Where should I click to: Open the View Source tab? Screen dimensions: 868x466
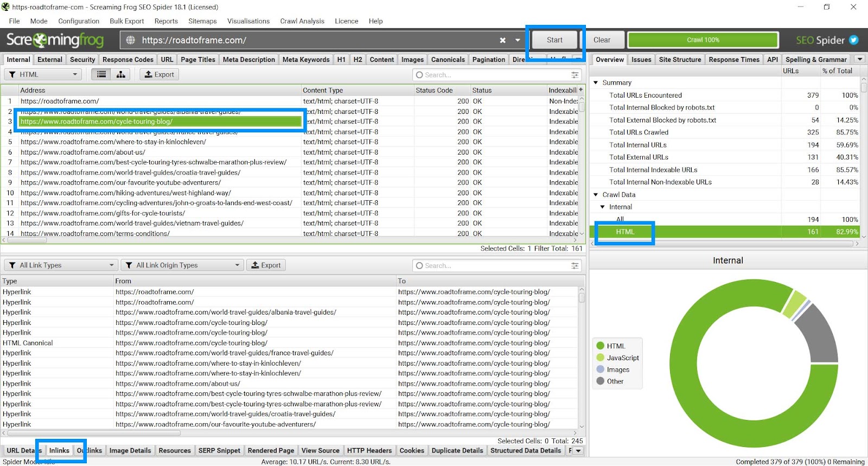321,450
